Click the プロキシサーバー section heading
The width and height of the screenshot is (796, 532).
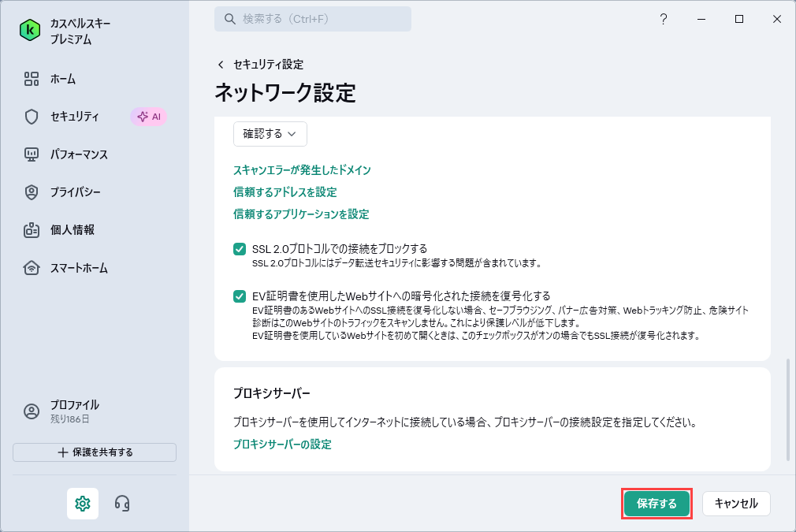(x=272, y=393)
